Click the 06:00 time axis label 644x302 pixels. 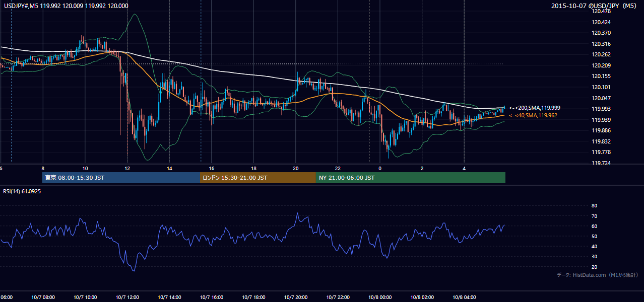[x=7, y=297]
